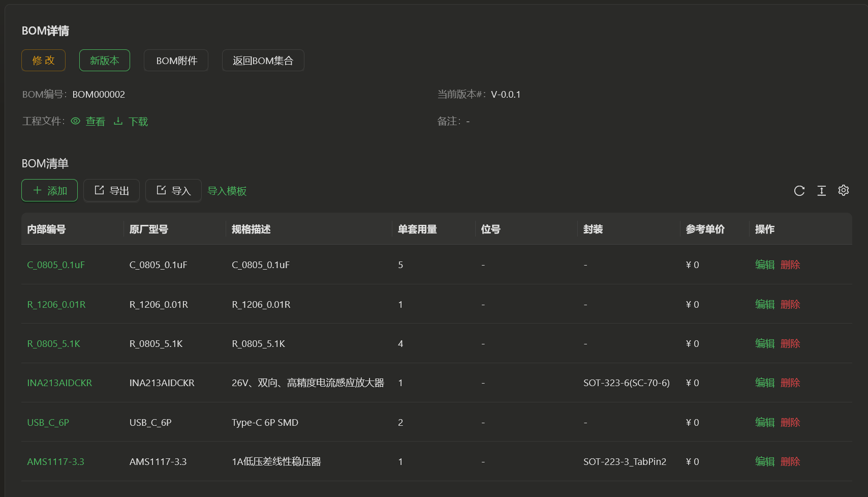868x497 pixels.
Task: Go back via 返回BOM集合
Action: (263, 60)
